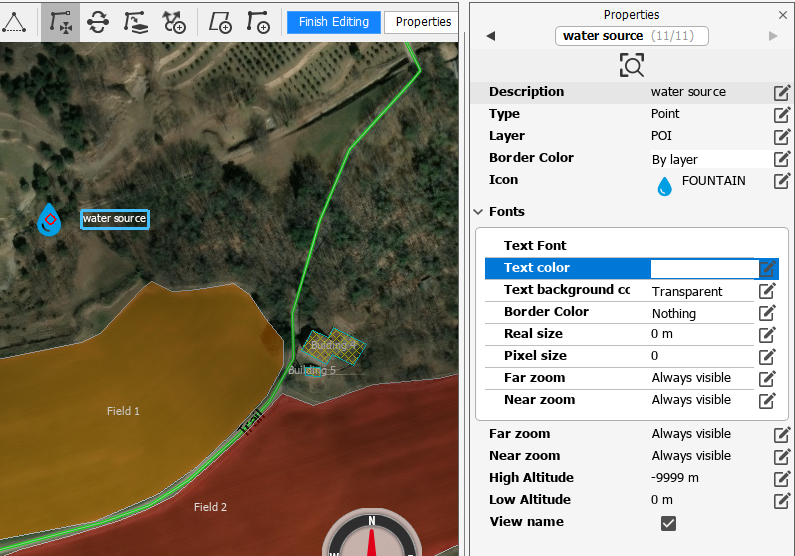The height and width of the screenshot is (556, 795).
Task: Edit the Text background color setting
Action: click(x=767, y=291)
